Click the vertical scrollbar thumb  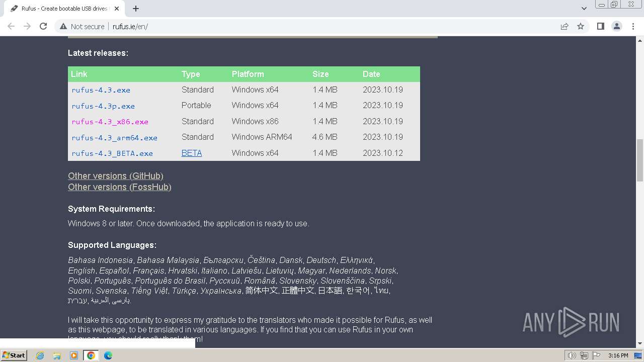[640, 160]
